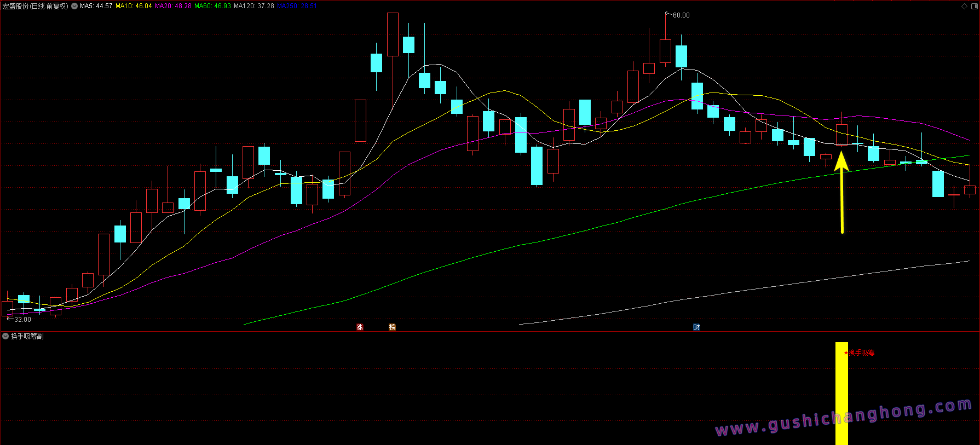Click the orange 榜 event marker

click(x=392, y=327)
